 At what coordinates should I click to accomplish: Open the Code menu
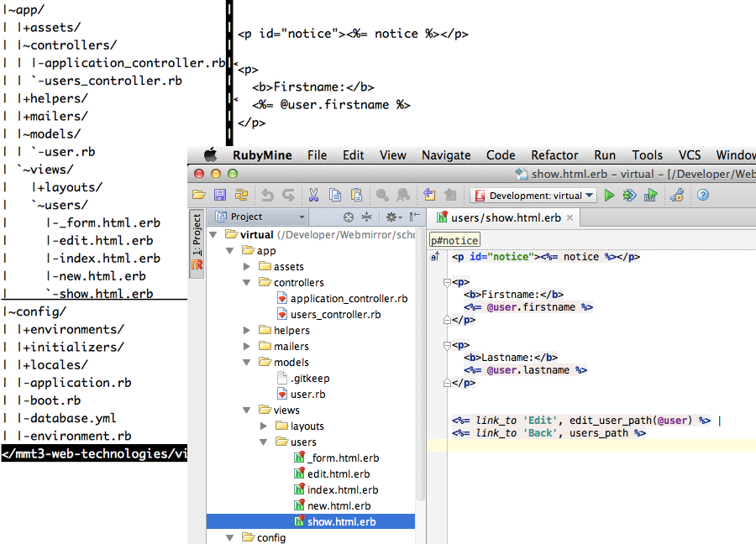[x=501, y=155]
